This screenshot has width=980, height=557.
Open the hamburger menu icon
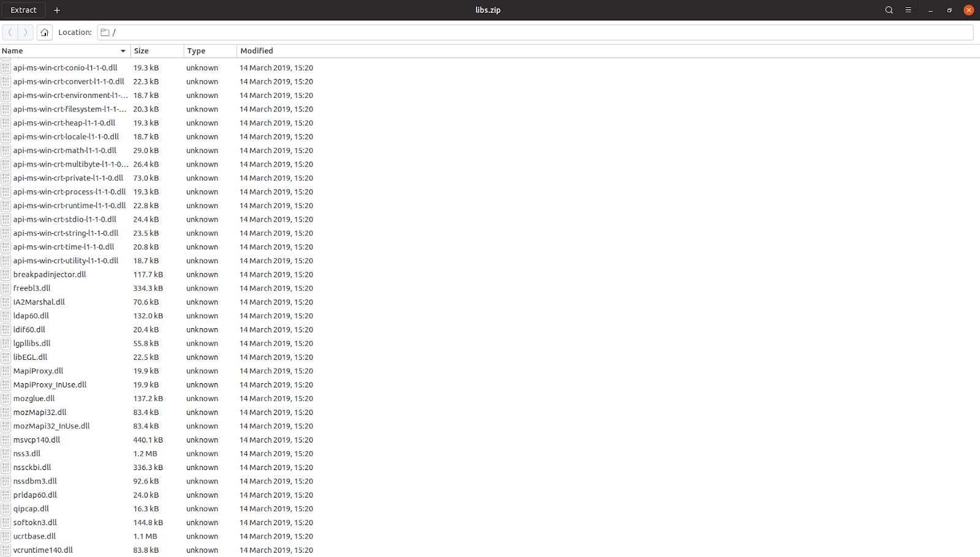[908, 10]
